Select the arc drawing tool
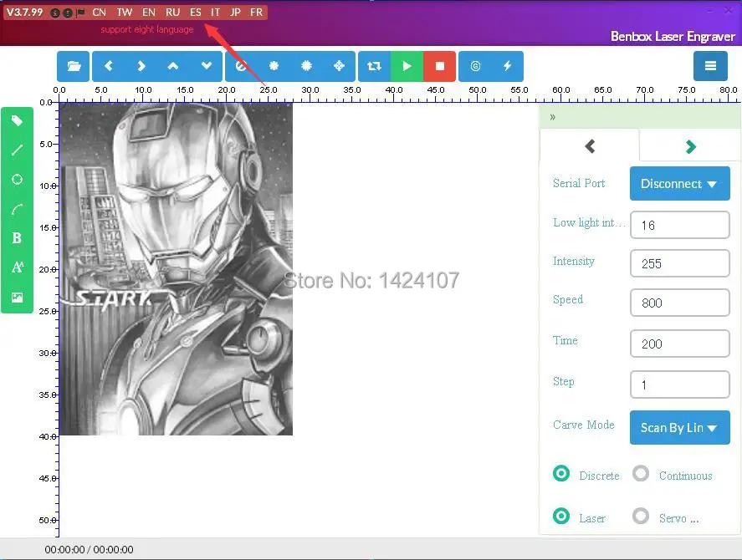The height and width of the screenshot is (560, 742). (x=17, y=209)
